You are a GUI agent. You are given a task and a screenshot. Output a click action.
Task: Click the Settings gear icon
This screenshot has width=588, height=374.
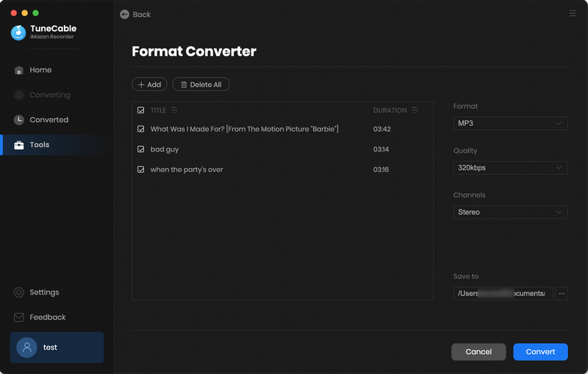click(x=19, y=292)
